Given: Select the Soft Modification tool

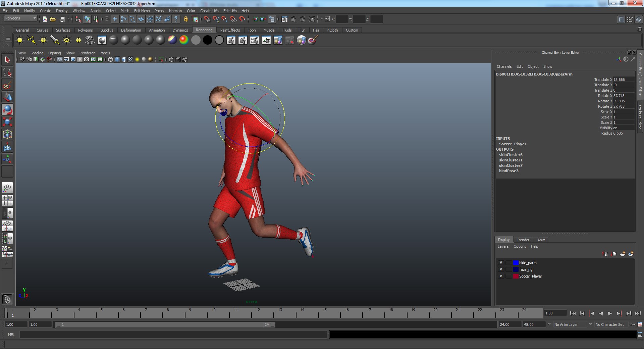Looking at the screenshot, I should tap(7, 147).
